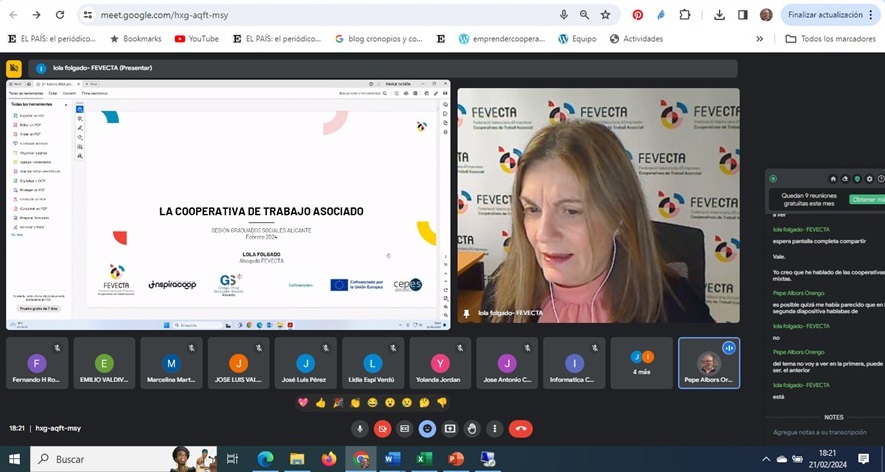Toggle closed captions
This screenshot has height=472, width=885.
point(405,429)
